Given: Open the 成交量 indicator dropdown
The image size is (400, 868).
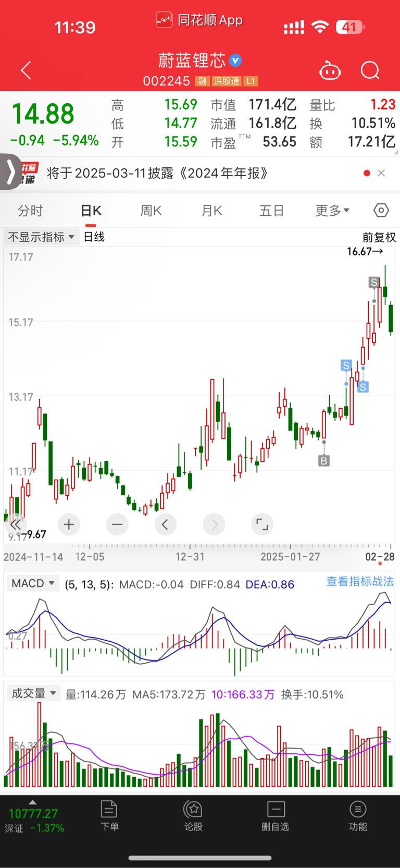Looking at the screenshot, I should click(34, 693).
